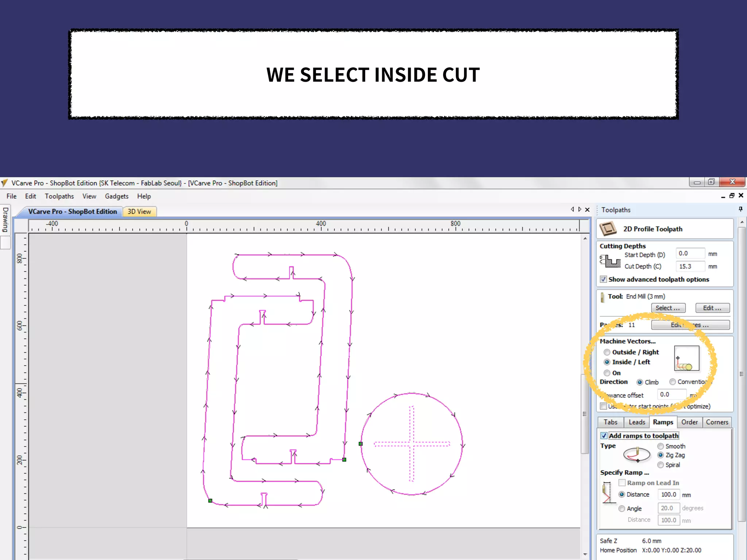Select the Outside / Right radio option
The image size is (747, 560).
[x=607, y=352]
